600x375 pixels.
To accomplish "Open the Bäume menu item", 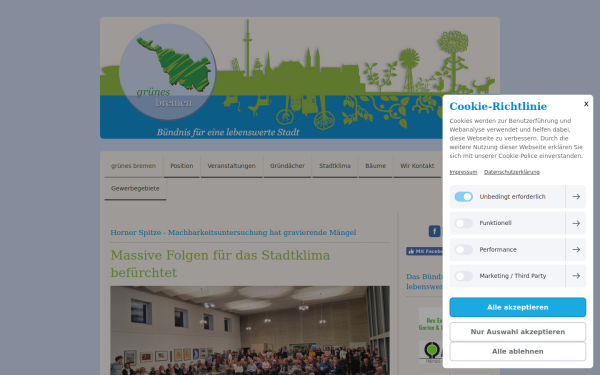I will pos(375,166).
